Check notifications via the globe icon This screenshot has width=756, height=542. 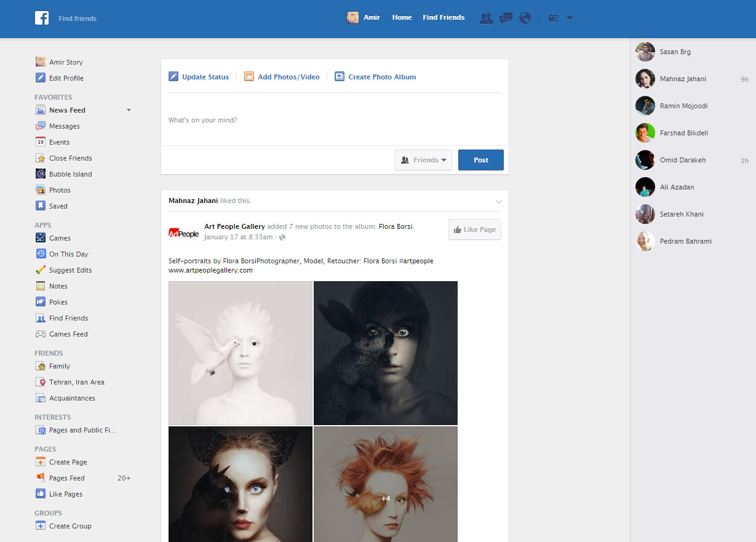click(525, 18)
